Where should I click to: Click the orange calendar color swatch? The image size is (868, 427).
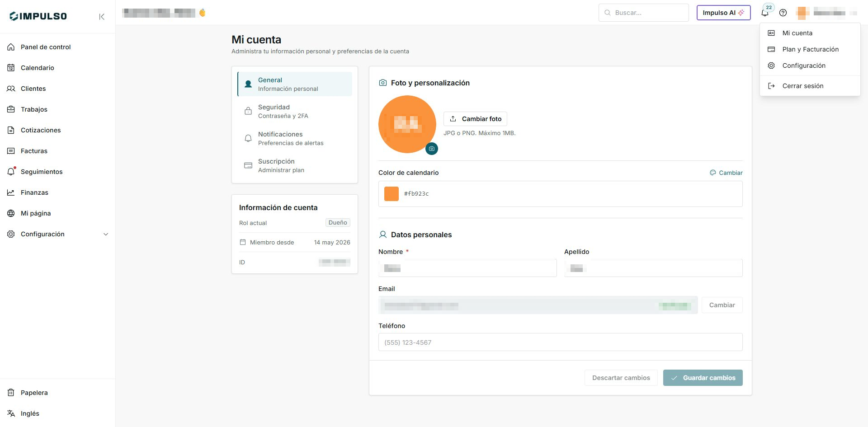(x=392, y=194)
